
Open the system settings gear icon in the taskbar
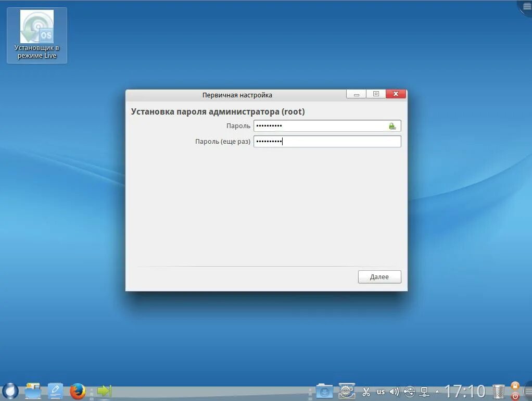click(346, 391)
